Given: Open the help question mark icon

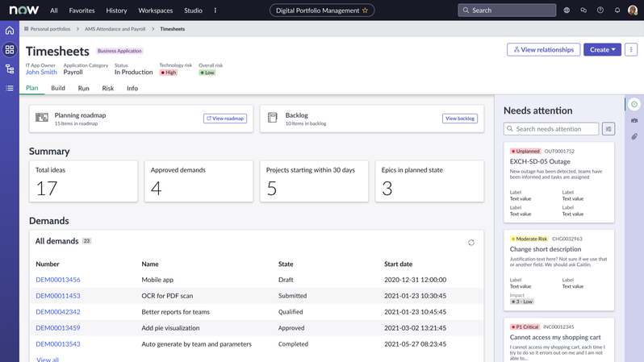Looking at the screenshot, I should [x=600, y=10].
